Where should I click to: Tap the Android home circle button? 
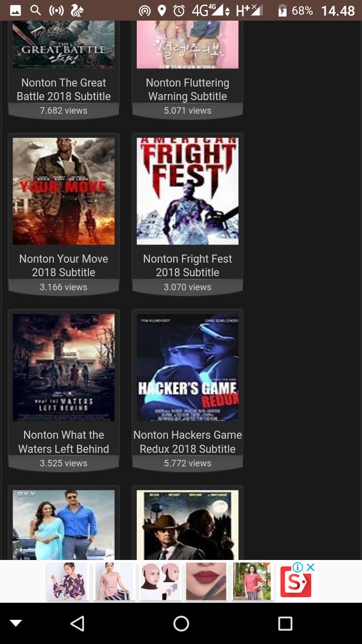(x=181, y=624)
